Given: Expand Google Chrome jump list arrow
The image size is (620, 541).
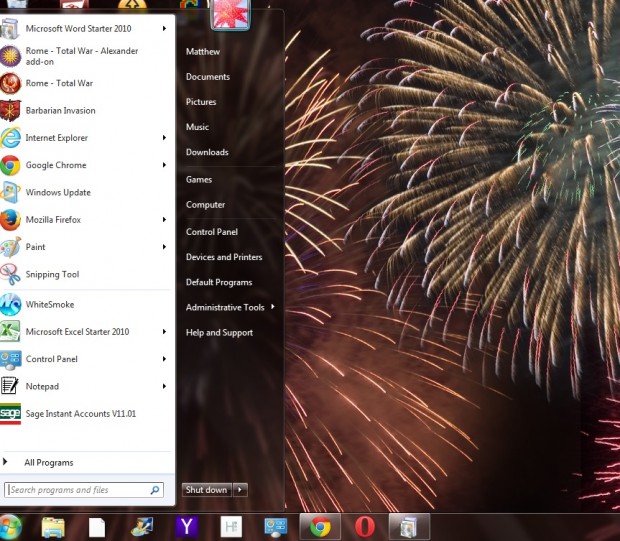Looking at the screenshot, I should 164,165.
